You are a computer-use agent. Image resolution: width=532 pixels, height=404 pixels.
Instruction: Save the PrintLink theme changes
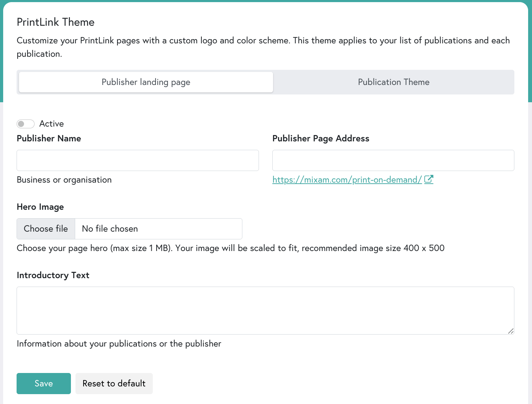(x=43, y=383)
